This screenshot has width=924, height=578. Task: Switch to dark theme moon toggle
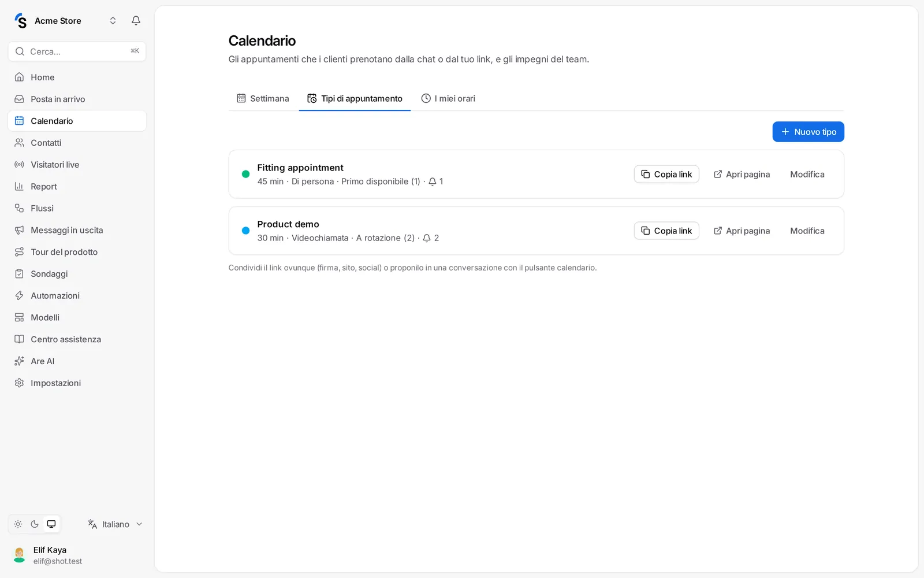35,524
